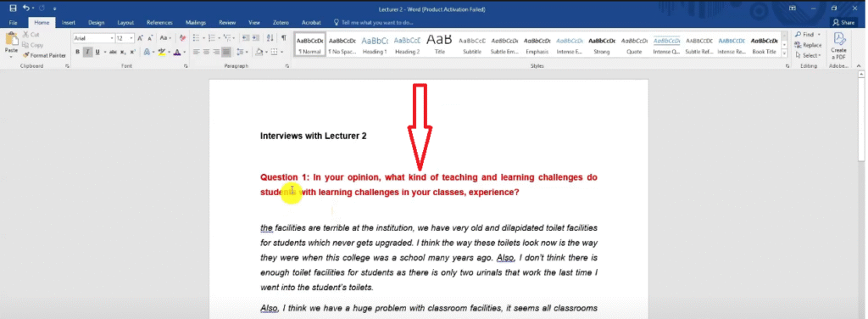Apply the Title style
This screenshot has width=868, height=319.
[x=440, y=44]
